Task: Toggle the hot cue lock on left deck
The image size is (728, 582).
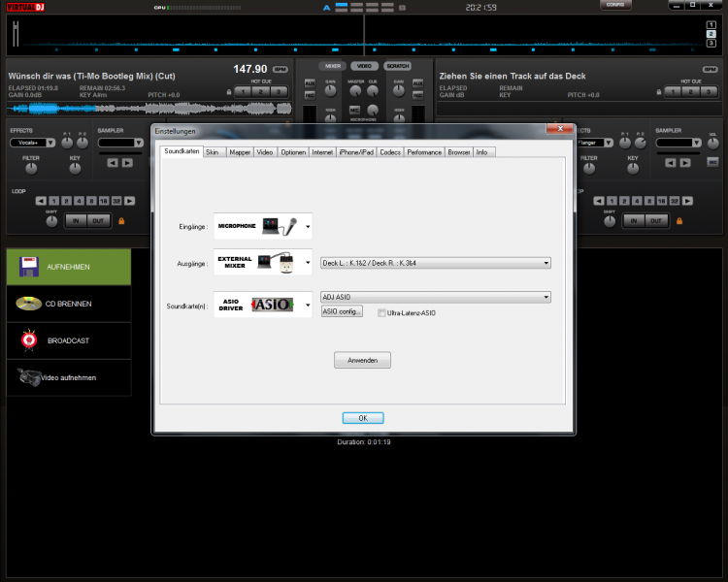Action: click(229, 92)
